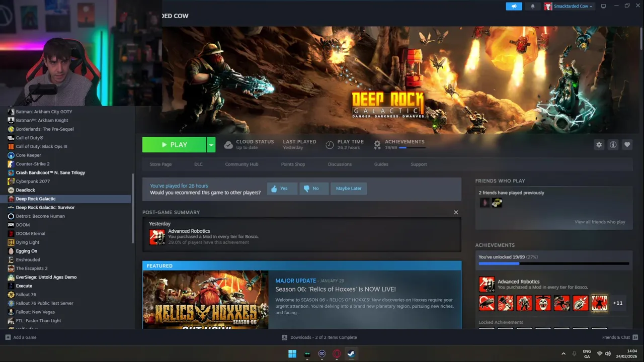
Task: Open the Discussions tab
Action: point(340,164)
